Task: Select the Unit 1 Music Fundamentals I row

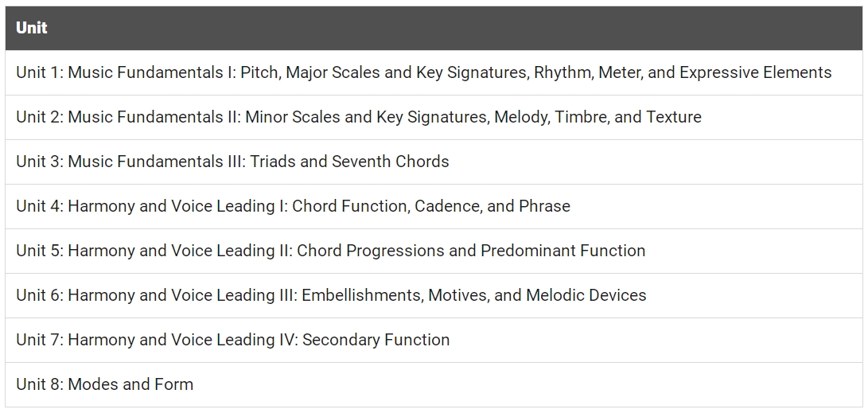Action: pyautogui.click(x=434, y=72)
